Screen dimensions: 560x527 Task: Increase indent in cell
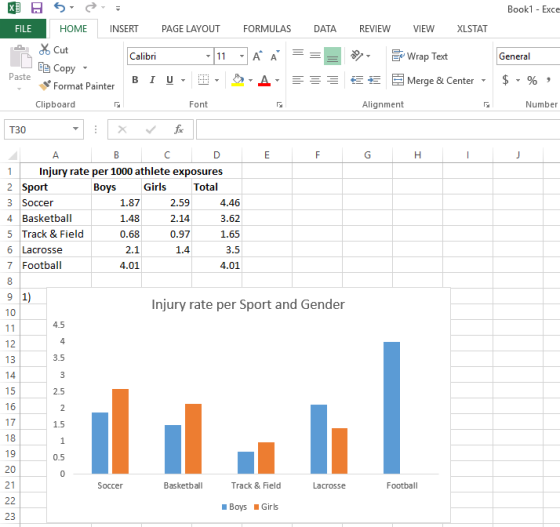(374, 80)
